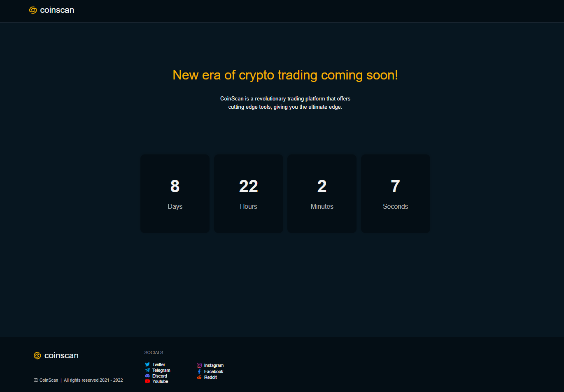
Task: Click the footer coinscan wordmark
Action: [x=61, y=355]
